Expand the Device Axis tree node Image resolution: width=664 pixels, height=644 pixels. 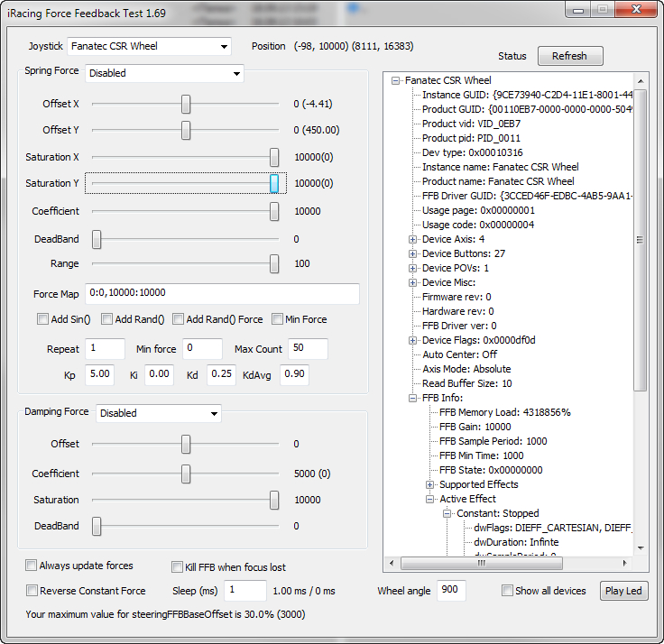pyautogui.click(x=413, y=239)
